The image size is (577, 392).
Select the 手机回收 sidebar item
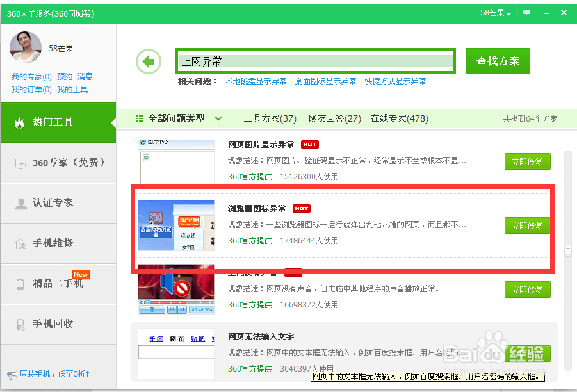click(58, 324)
